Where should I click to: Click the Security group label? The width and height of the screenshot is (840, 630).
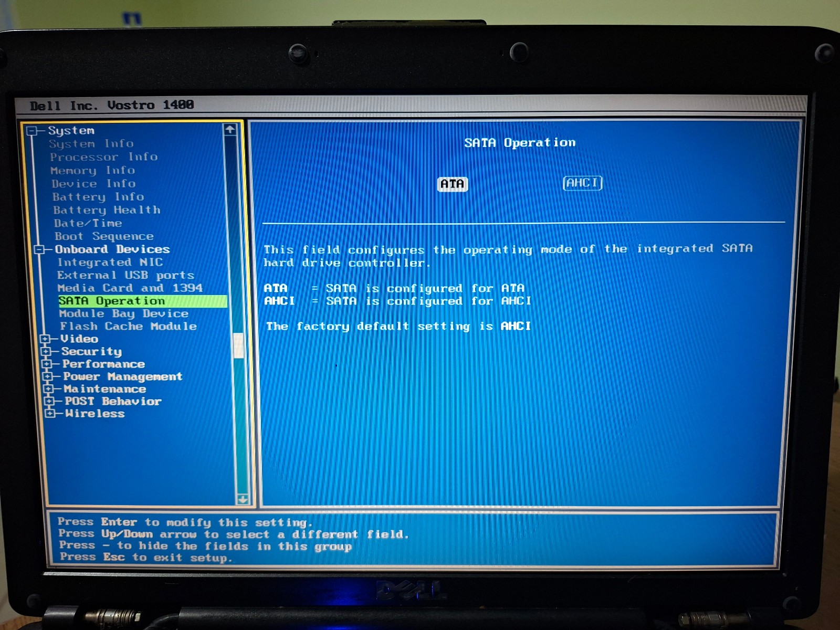click(x=91, y=351)
